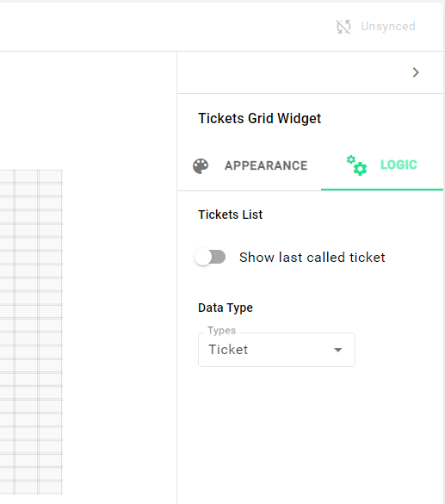
Task: Open the Types dropdown
Action: click(x=277, y=350)
